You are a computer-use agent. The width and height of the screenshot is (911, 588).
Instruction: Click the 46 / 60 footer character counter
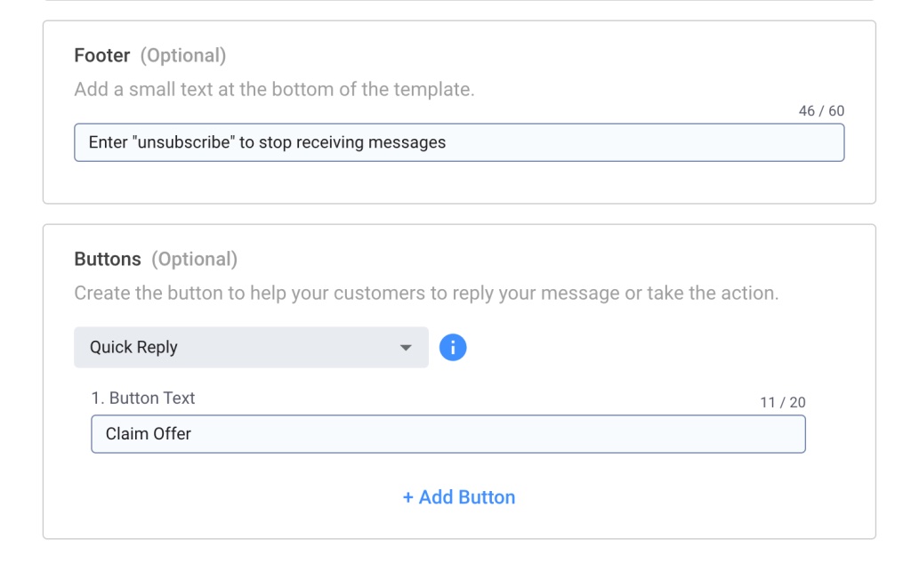pos(821,111)
